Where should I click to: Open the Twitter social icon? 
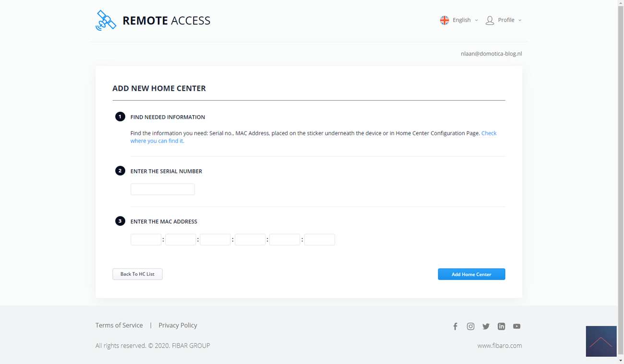(x=486, y=327)
